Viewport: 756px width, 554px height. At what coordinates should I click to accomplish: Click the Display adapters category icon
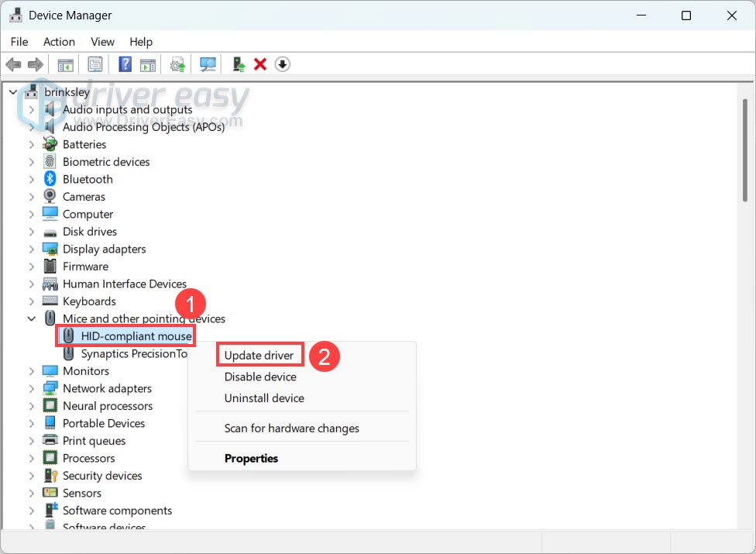[50, 249]
